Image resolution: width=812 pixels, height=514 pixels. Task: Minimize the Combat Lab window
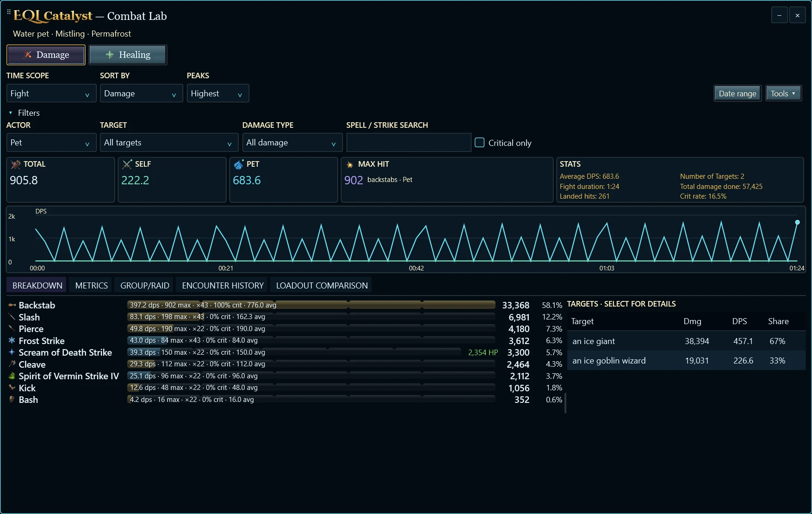(779, 15)
